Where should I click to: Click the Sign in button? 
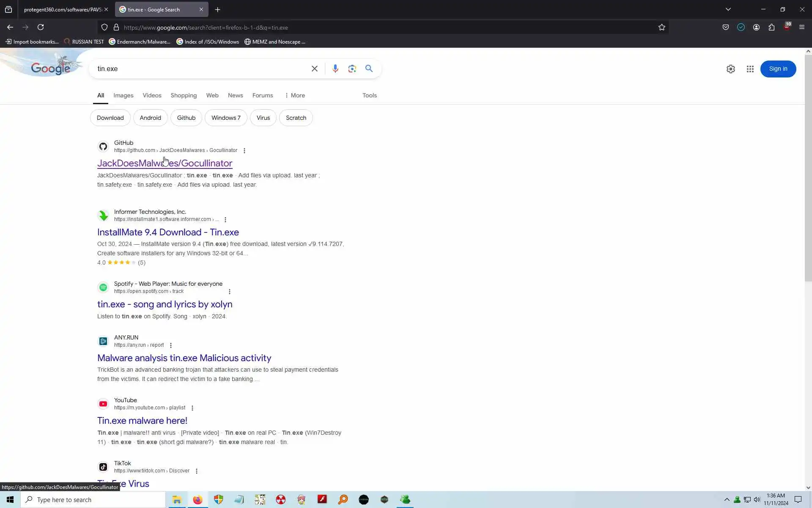[777, 69]
